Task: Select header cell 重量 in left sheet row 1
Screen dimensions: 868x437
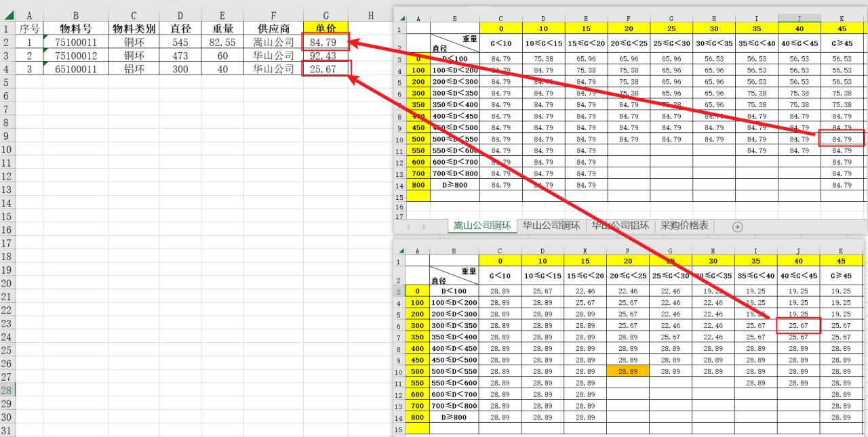Action: click(x=222, y=28)
